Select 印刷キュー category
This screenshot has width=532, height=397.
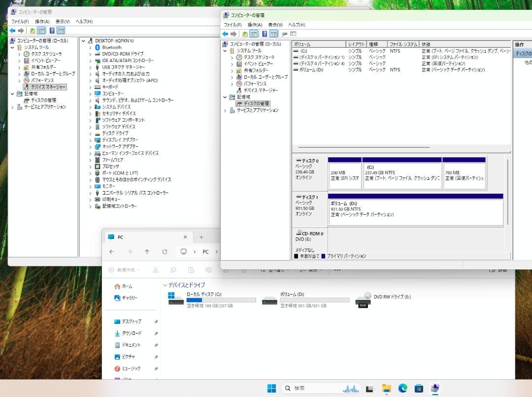tap(111, 199)
